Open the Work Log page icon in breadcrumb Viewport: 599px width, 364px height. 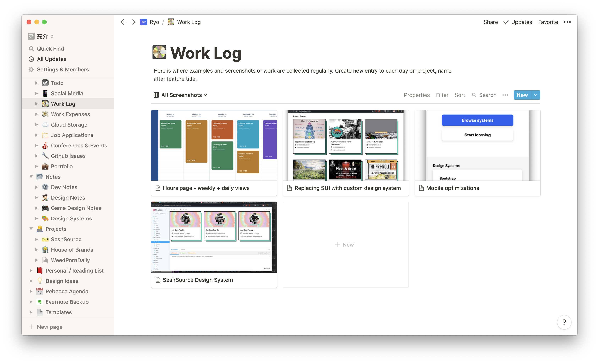pyautogui.click(x=171, y=22)
